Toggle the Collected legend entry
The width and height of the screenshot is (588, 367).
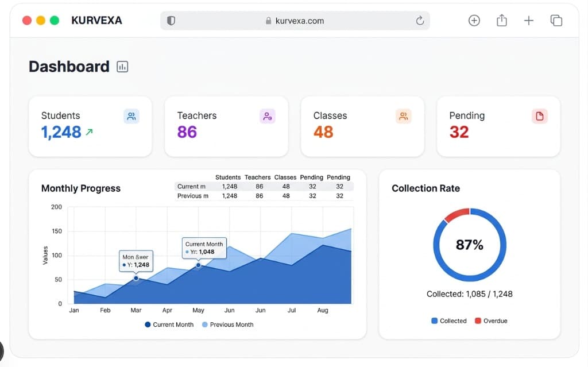point(449,321)
